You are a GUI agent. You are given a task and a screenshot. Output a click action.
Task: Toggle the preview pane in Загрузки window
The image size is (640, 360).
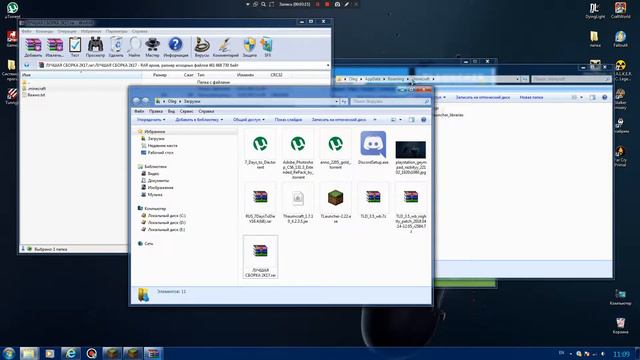411,120
